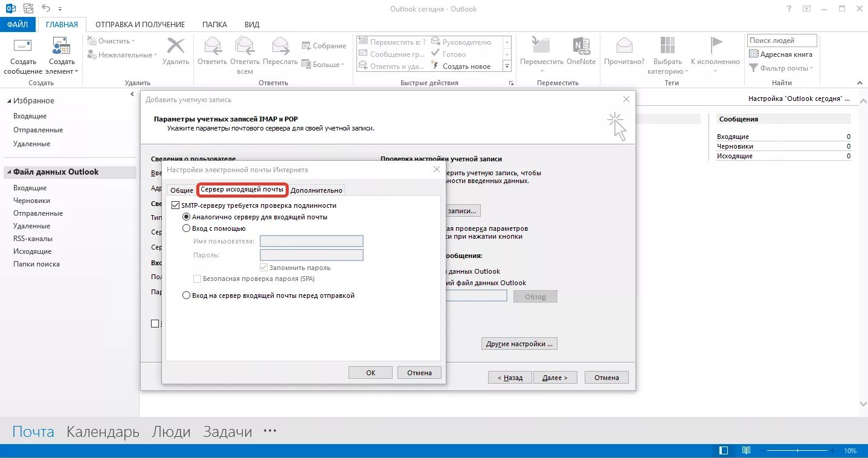Click the Follow up flag icon
Viewport: 868px width, 458px height.
click(x=715, y=46)
